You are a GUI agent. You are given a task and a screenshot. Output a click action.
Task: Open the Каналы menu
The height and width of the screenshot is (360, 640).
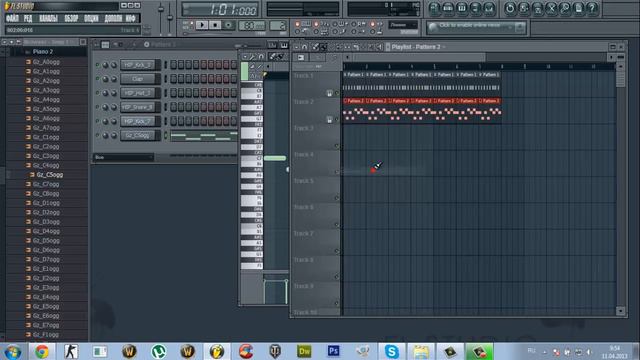[x=49, y=18]
